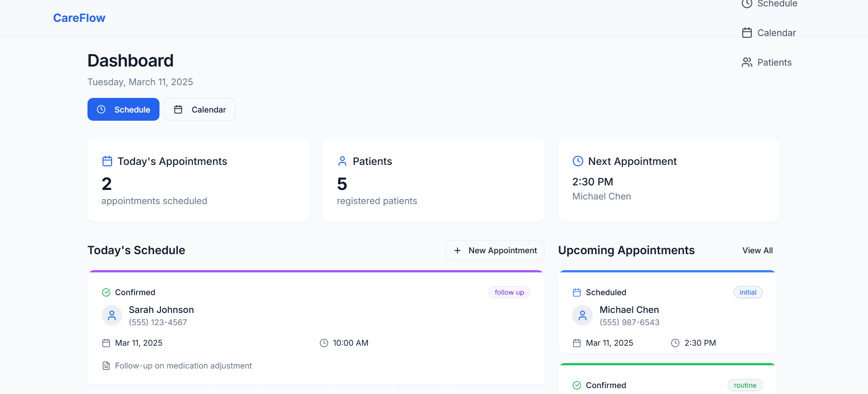
Task: Click the Today's Appointments calendar icon
Action: (107, 161)
